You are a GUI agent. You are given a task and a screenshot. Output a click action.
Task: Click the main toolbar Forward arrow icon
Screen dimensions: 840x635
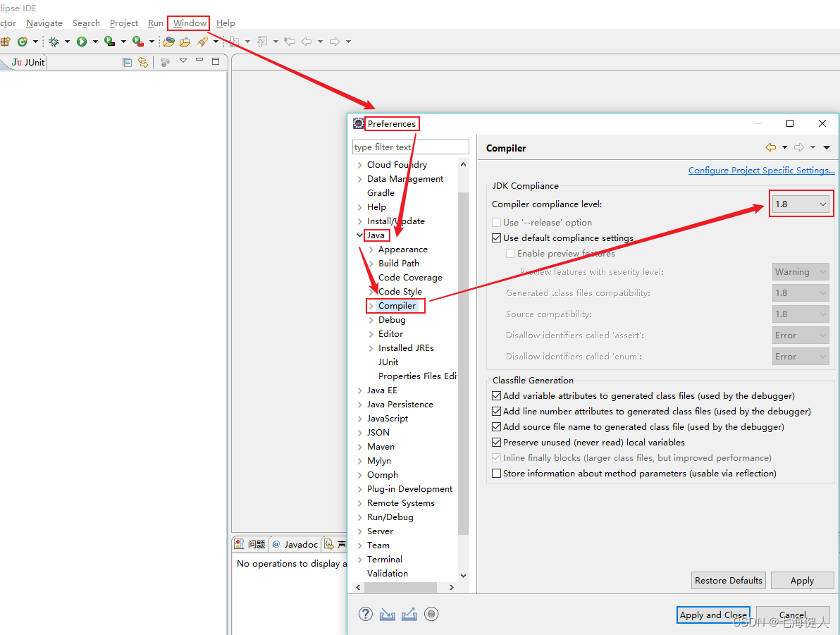(x=334, y=42)
